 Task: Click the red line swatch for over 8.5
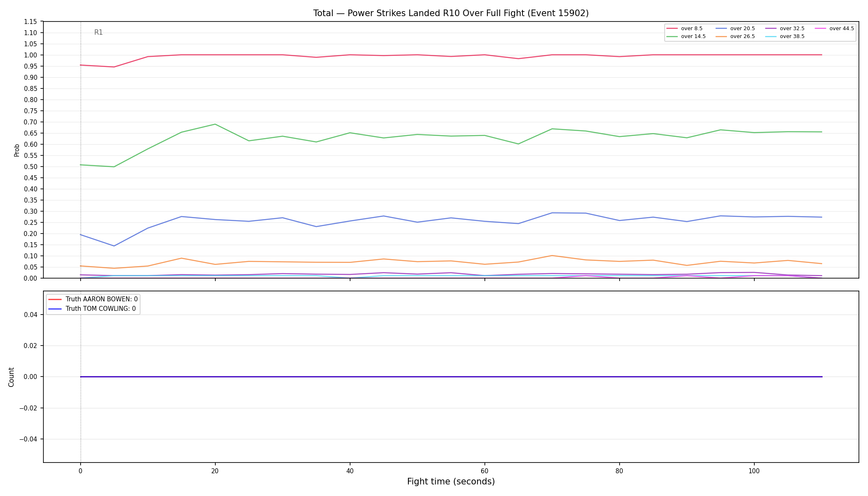pos(672,29)
